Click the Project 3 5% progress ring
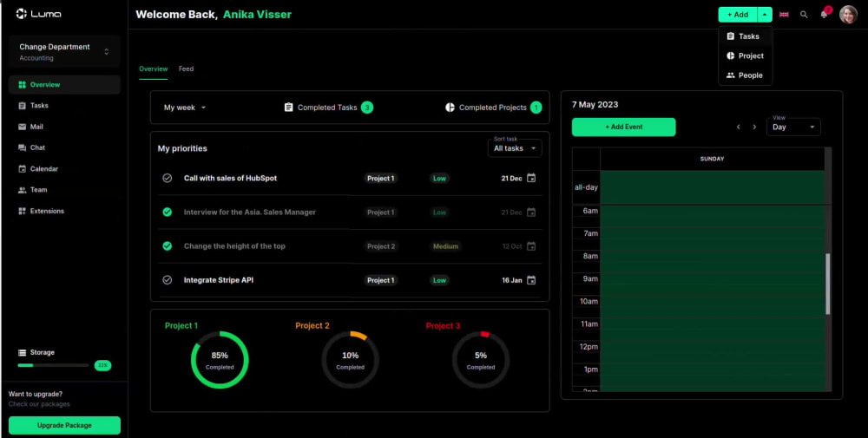The width and height of the screenshot is (868, 438). click(481, 360)
